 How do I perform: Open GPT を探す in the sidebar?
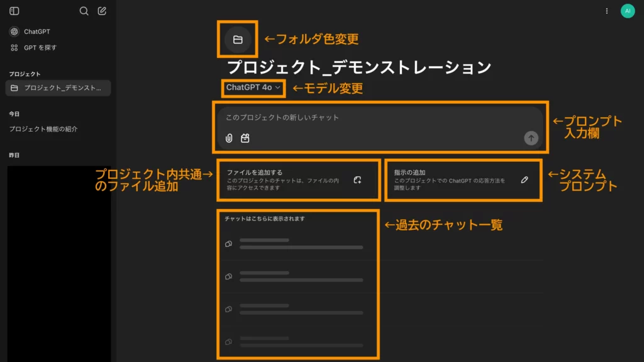click(40, 47)
